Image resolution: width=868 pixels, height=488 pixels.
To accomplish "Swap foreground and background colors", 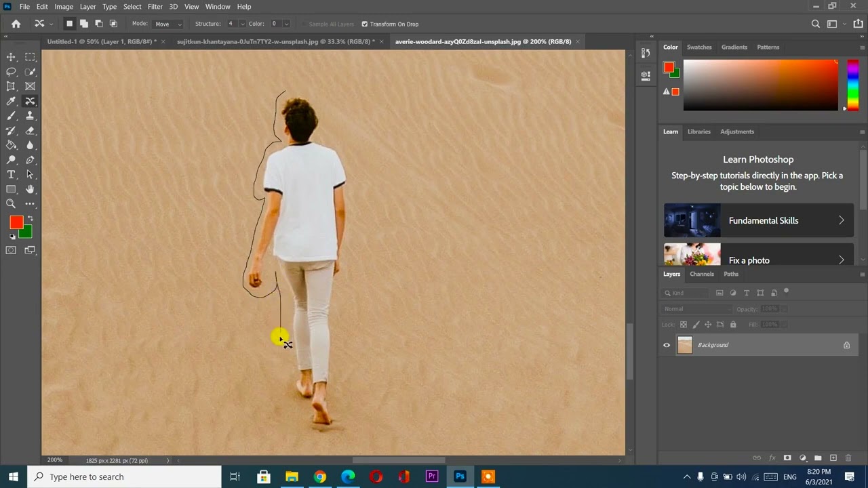I will tap(29, 218).
